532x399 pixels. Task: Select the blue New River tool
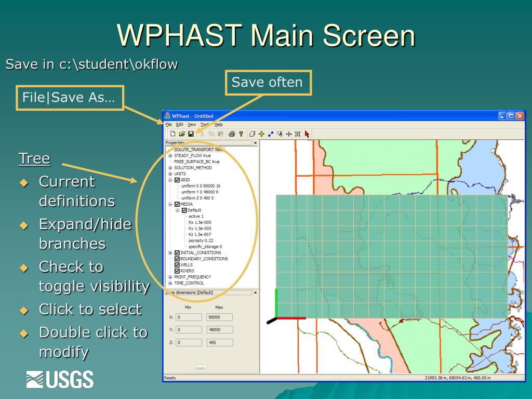pyautogui.click(x=270, y=134)
